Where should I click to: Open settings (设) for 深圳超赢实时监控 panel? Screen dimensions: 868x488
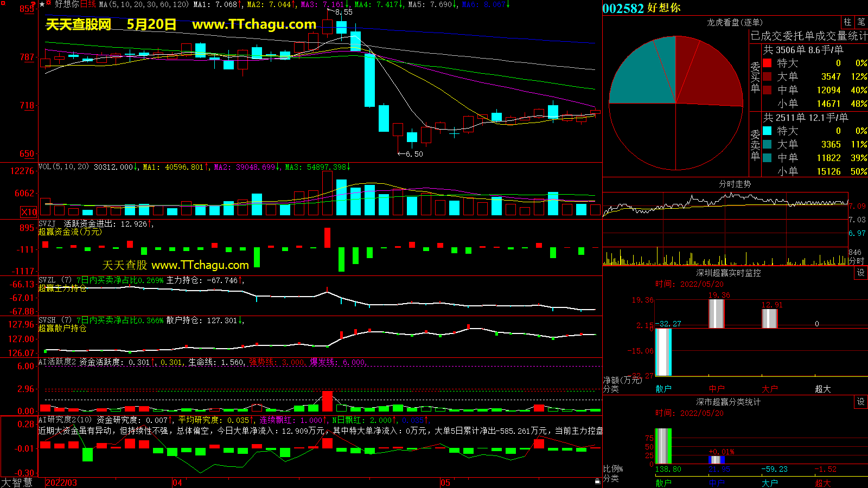pos(860,273)
